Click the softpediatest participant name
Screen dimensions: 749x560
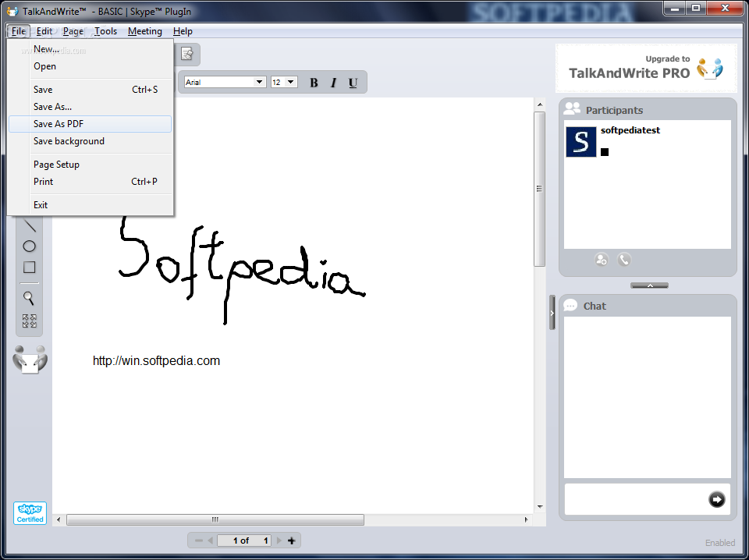click(630, 130)
